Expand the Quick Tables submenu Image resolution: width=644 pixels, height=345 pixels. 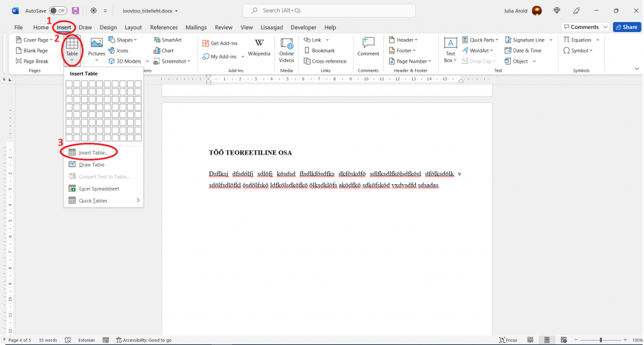click(103, 200)
